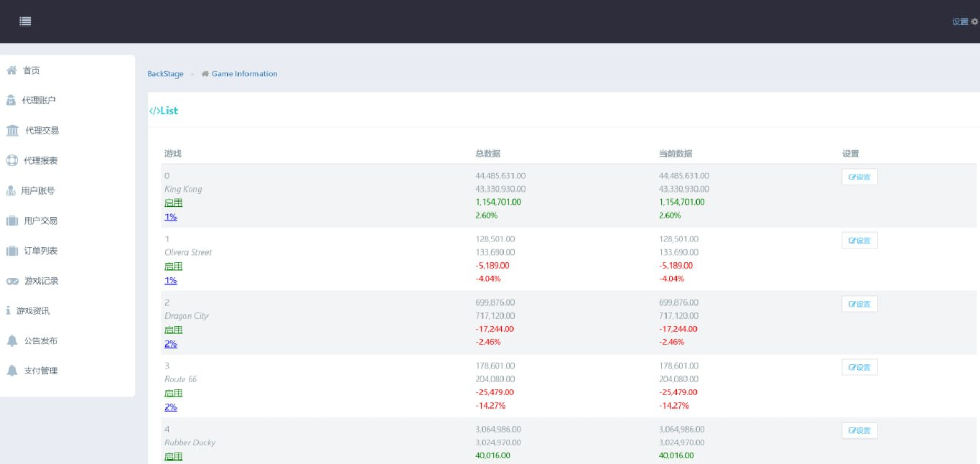Click the lifebuoy icon for 代理报表
980x464 pixels.
click(12, 161)
